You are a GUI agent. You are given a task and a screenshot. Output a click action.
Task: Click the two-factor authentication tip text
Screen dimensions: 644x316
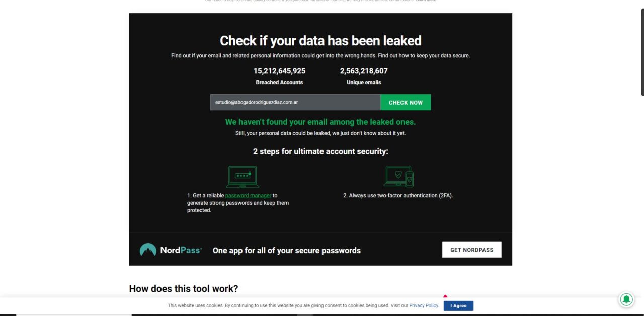[398, 195]
